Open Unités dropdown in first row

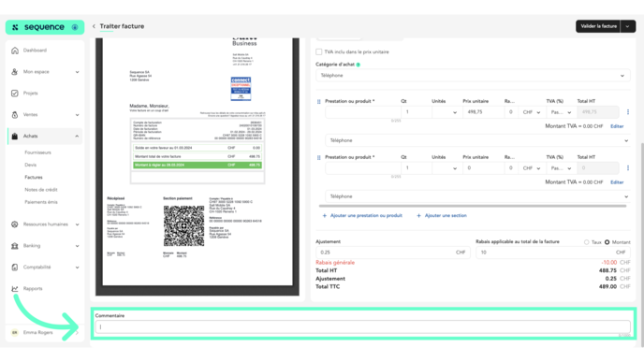pyautogui.click(x=446, y=112)
